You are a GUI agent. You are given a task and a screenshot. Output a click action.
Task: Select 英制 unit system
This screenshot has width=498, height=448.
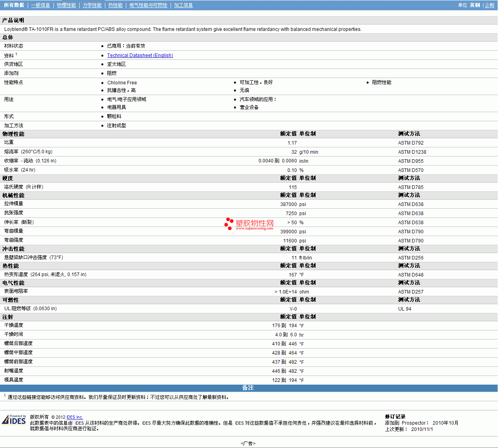click(475, 5)
